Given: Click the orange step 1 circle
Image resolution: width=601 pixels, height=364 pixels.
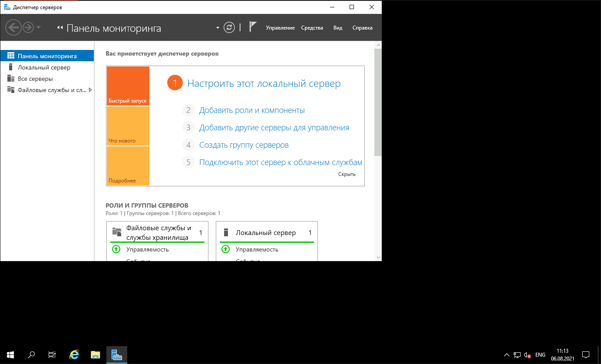Looking at the screenshot, I should point(175,83).
